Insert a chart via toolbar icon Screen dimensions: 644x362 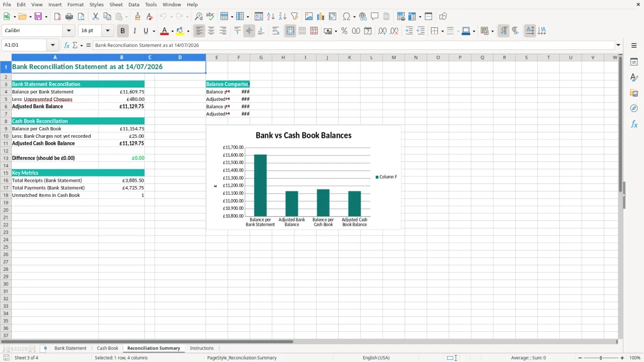321,17
